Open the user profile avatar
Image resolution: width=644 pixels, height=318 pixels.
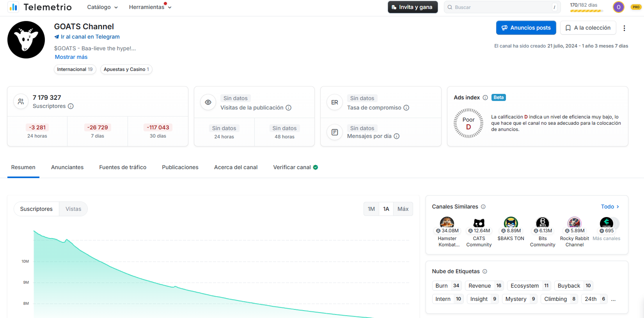tap(618, 7)
